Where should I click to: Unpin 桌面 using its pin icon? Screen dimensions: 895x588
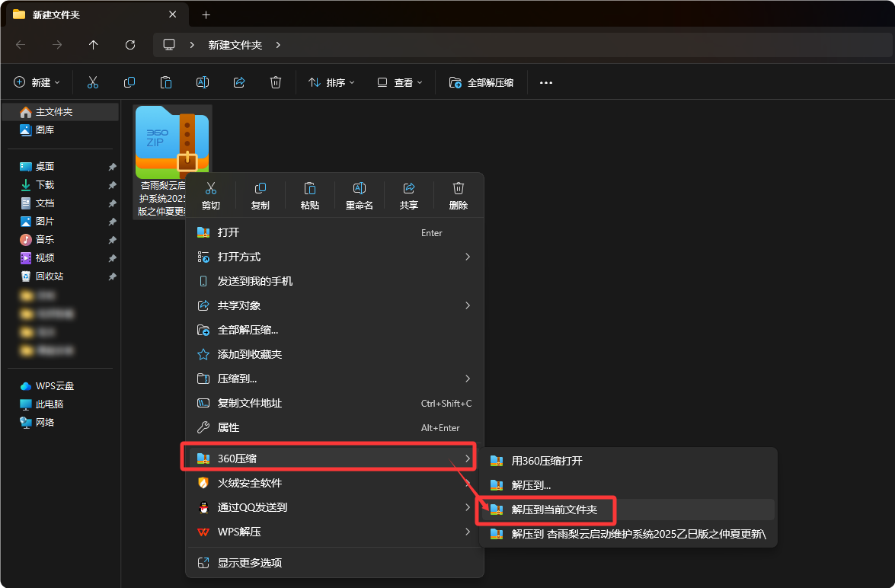point(113,168)
